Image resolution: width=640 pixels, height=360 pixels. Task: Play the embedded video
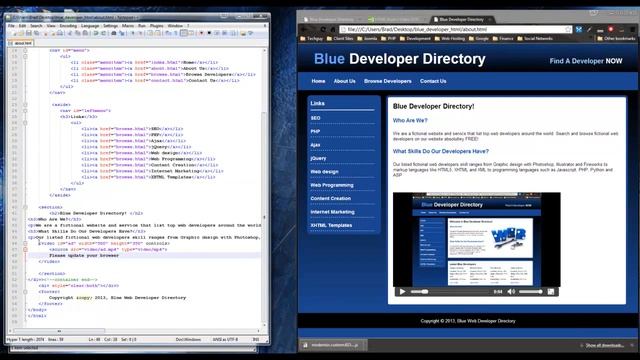(402, 291)
